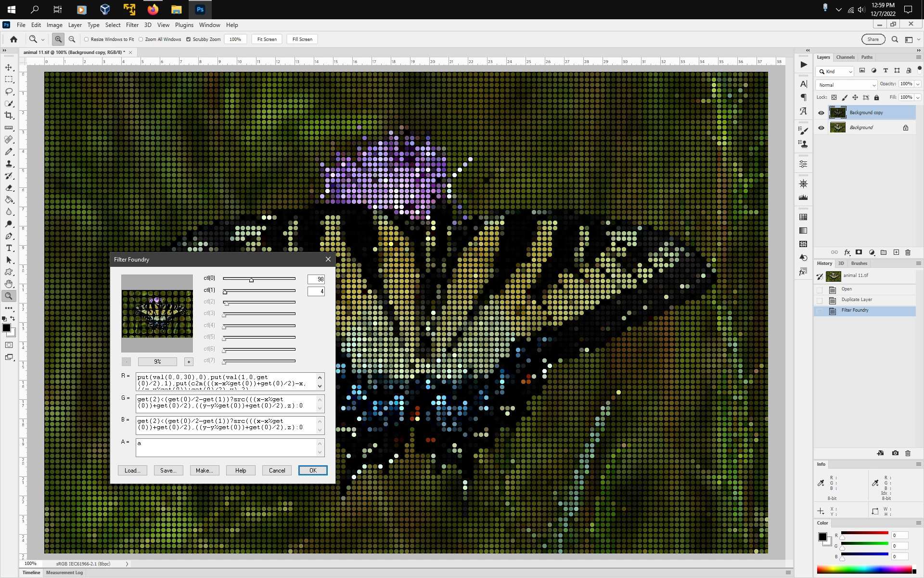
Task: Open the layer Kind filter dropdown
Action: [x=836, y=71]
